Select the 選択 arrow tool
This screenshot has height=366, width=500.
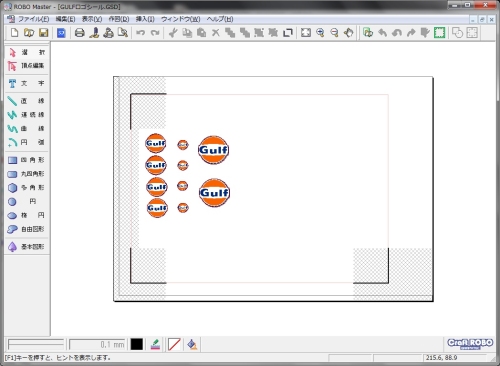pos(27,52)
